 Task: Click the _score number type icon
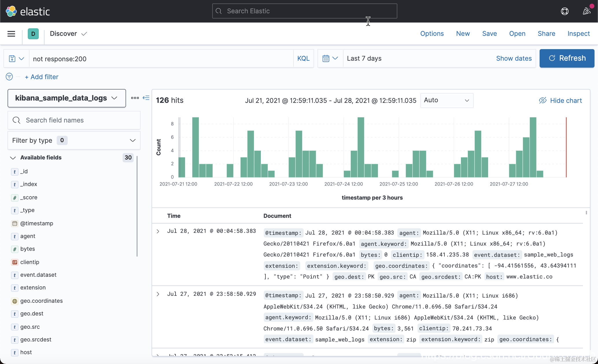(15, 198)
